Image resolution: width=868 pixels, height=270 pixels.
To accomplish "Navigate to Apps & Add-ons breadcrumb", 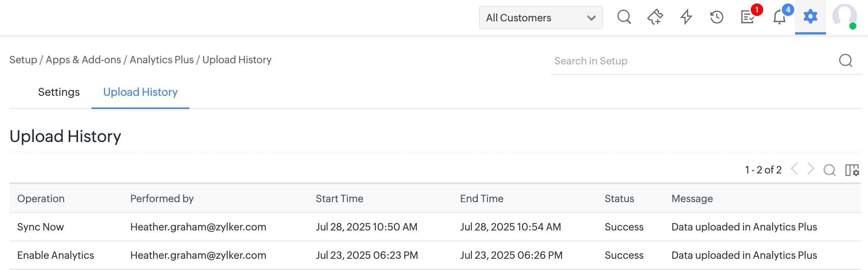I will [x=83, y=60].
